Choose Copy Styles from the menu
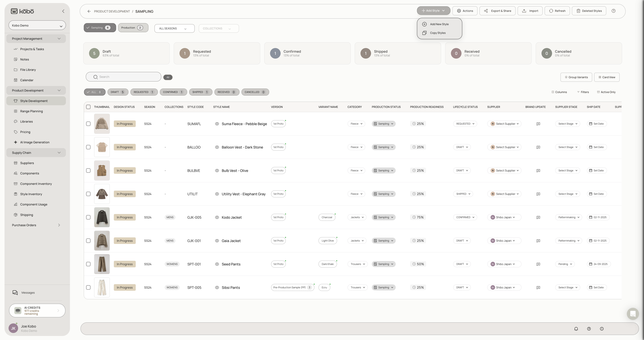Viewport: 644px width, 340px height. (437, 33)
